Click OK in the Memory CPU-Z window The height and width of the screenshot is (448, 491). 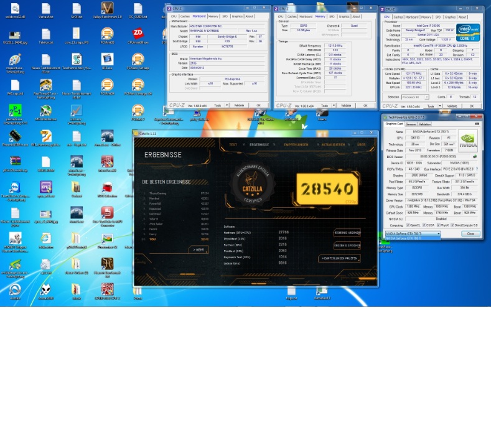[x=365, y=106]
